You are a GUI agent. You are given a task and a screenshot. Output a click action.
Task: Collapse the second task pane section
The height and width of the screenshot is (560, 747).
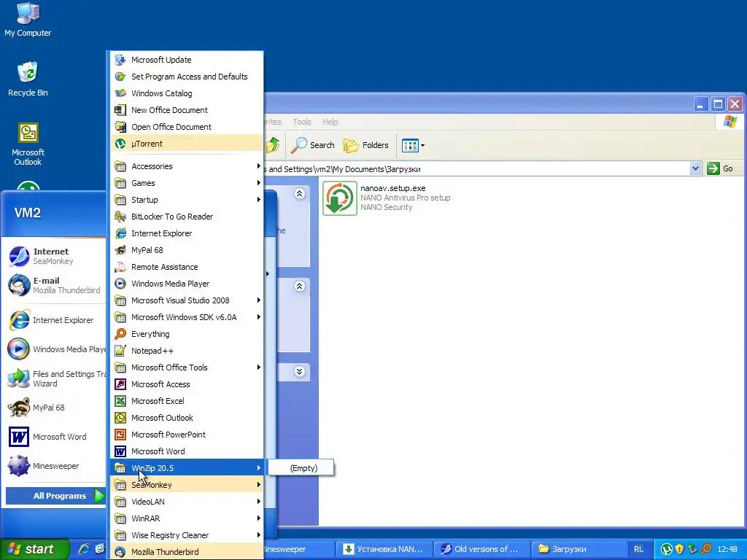(299, 286)
